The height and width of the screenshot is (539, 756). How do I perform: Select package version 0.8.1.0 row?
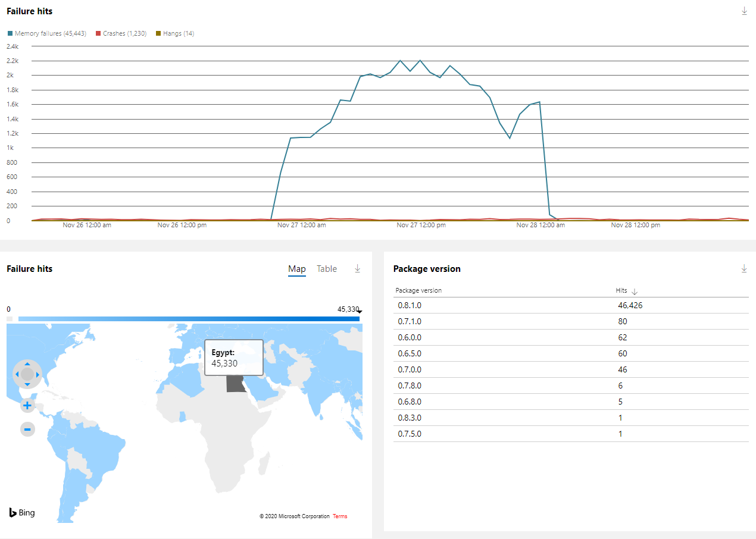(571, 305)
